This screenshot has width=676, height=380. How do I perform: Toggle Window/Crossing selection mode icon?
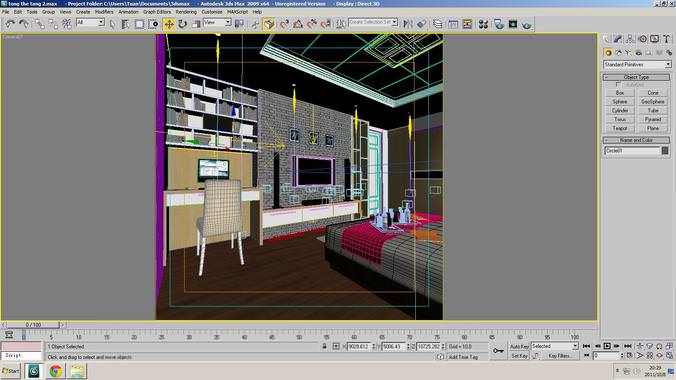[153, 24]
